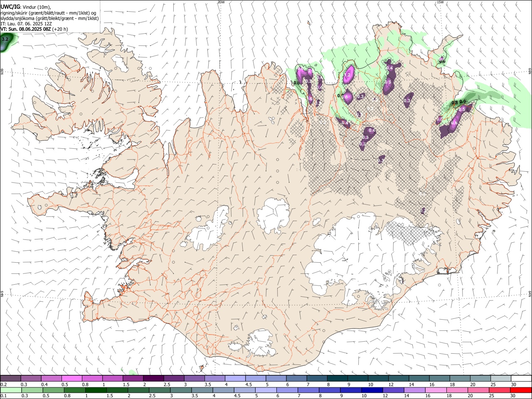Click the indigo-violet 12 rain legend swatch
This screenshot has height=399, width=532.
[393, 390]
